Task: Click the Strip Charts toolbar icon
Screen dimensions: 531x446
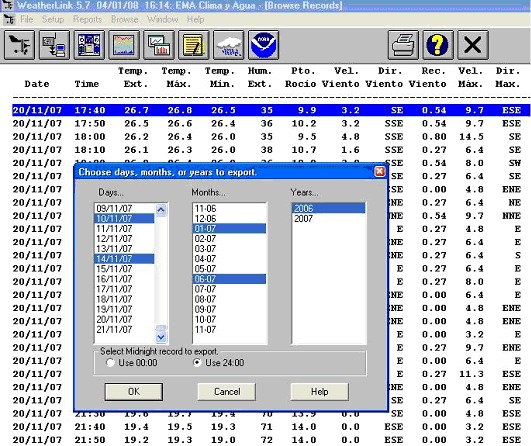Action: [x=159, y=45]
